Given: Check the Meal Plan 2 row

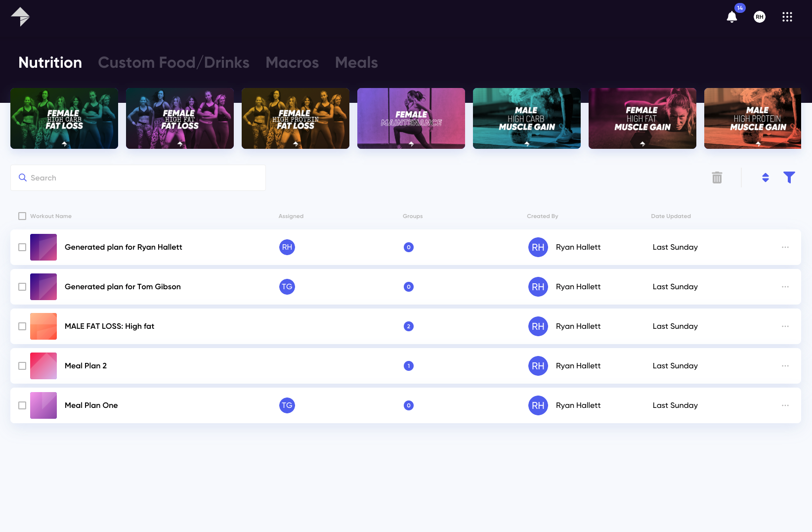Looking at the screenshot, I should tap(22, 366).
